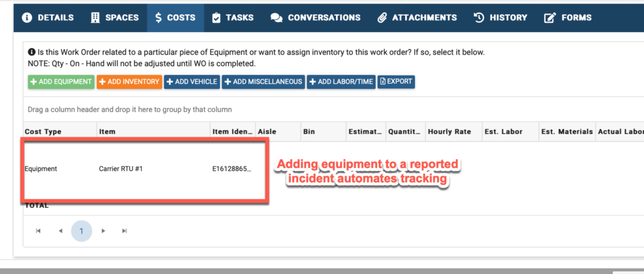This screenshot has width=644, height=274.
Task: Click the green Add Equipment button
Action: [x=61, y=82]
